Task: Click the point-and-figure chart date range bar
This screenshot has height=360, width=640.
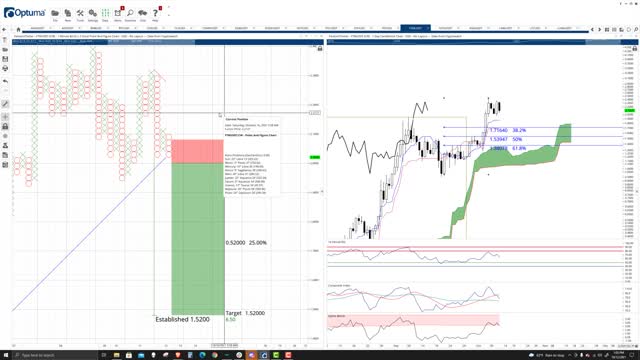Action: [168, 42]
